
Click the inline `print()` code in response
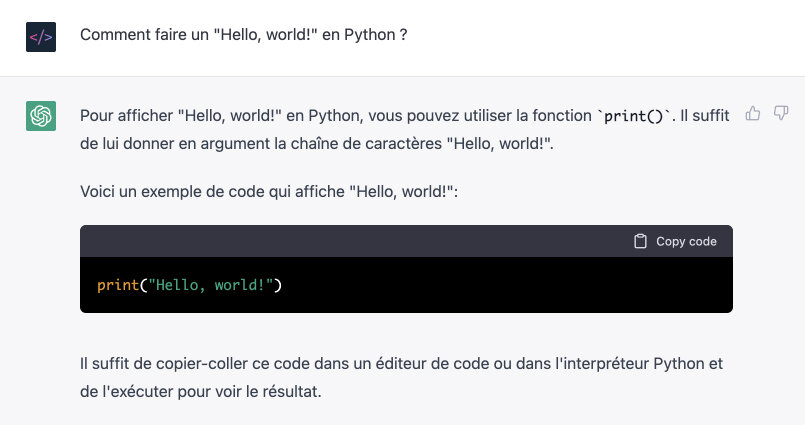[x=635, y=116]
